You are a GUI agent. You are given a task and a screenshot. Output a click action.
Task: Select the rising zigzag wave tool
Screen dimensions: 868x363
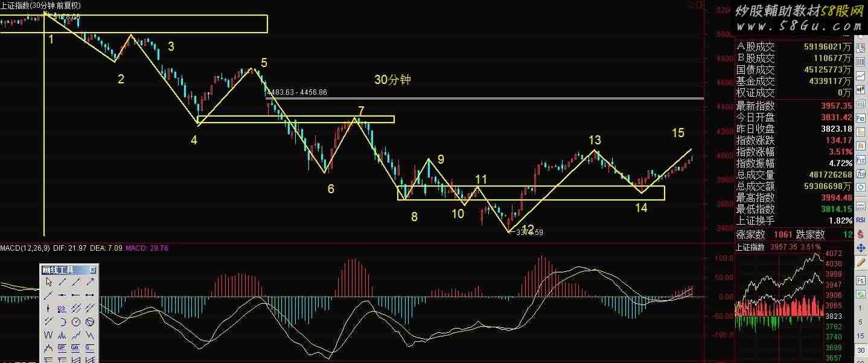(76, 335)
